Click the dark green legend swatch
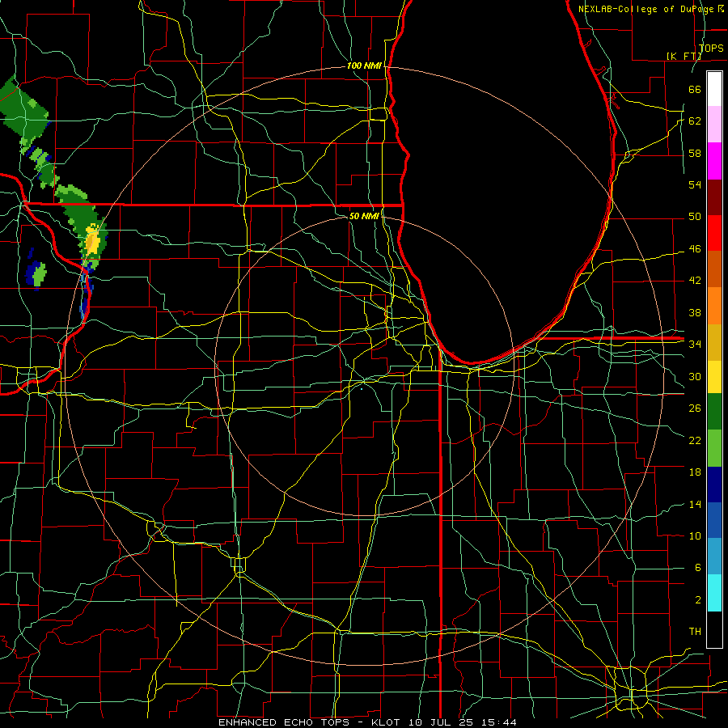The height and width of the screenshot is (728, 728). (714, 412)
